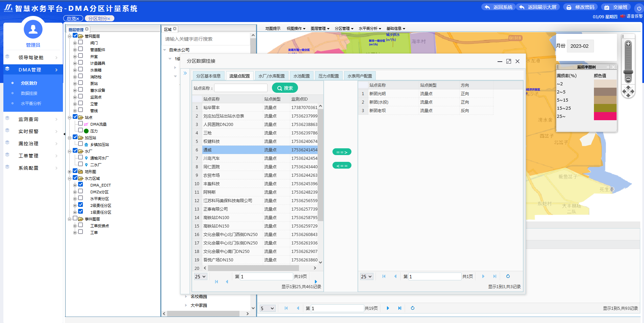Image resolution: width=644 pixels, height=323 pixels.
Task: Toggle the DMA_EDIT layer checkbox
Action: (x=80, y=185)
